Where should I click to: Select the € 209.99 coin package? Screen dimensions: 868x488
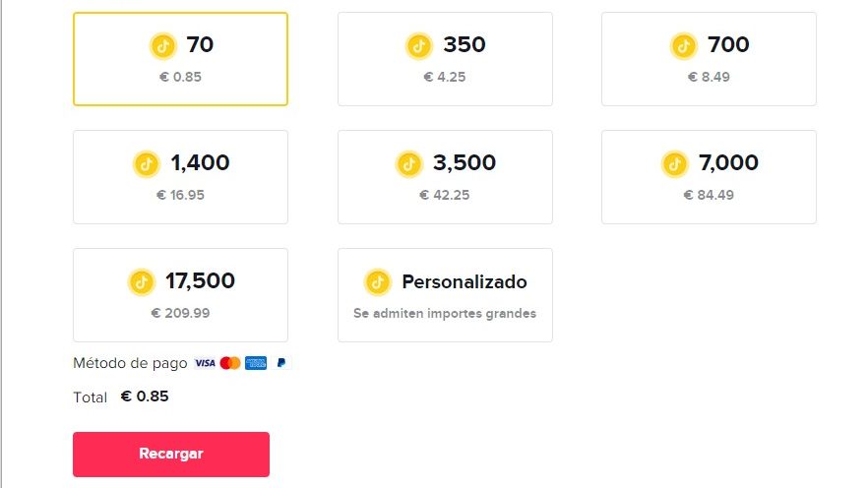180,295
